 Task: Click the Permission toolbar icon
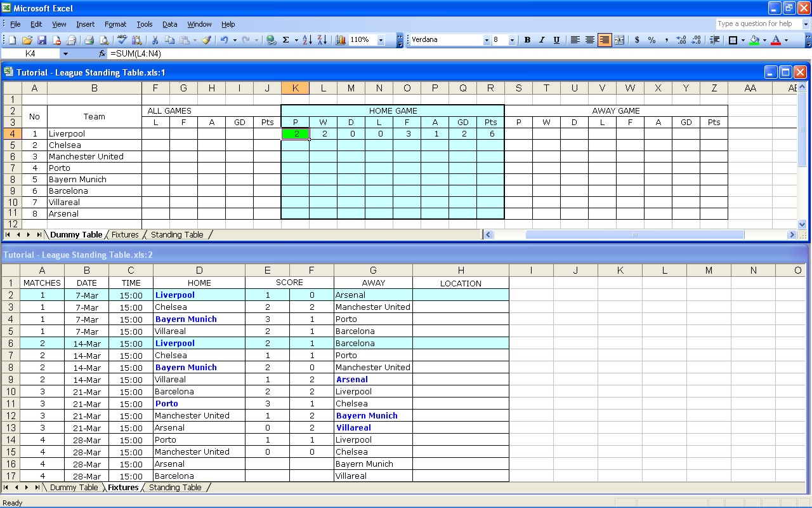pyautogui.click(x=56, y=40)
